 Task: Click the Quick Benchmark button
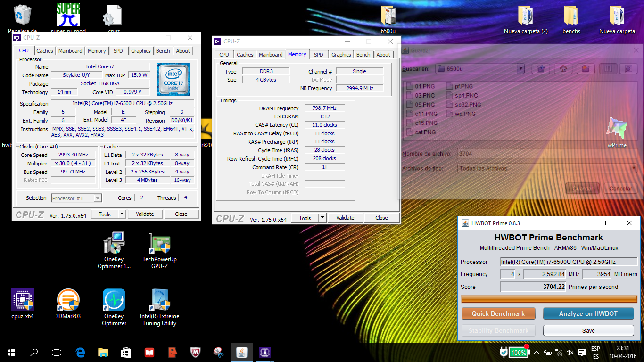498,313
